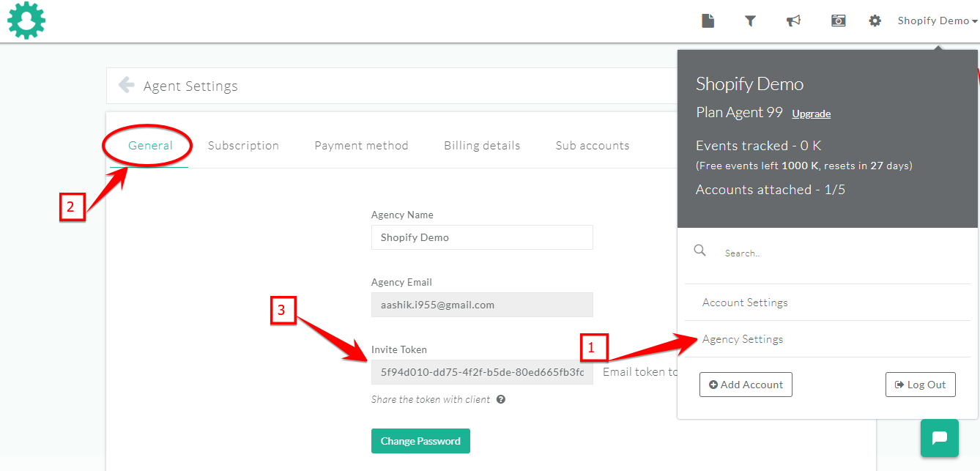Open the settings gear icon in header
980x471 pixels.
click(875, 21)
